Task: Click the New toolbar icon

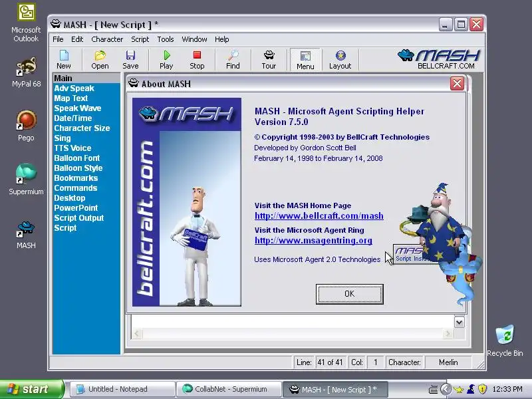Action: [64, 60]
